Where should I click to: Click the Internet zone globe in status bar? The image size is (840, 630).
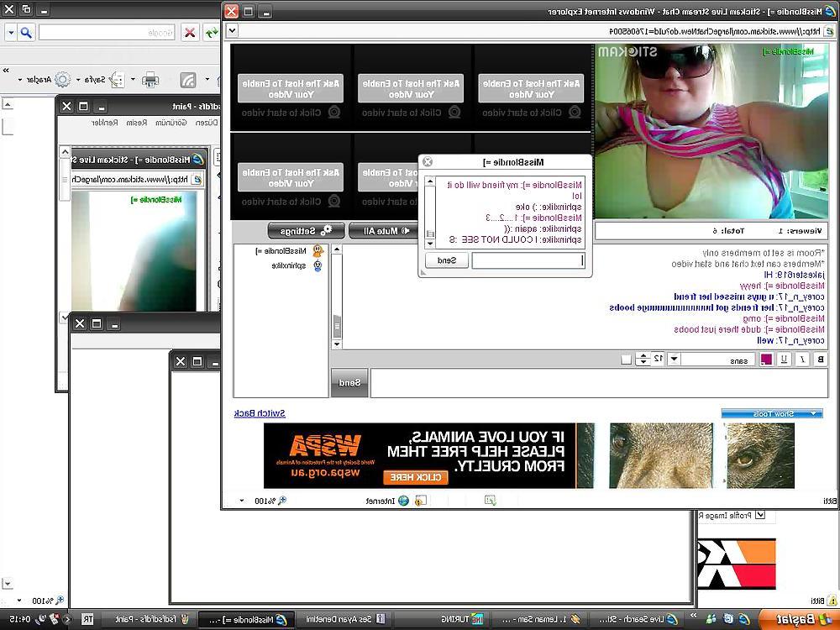403,501
